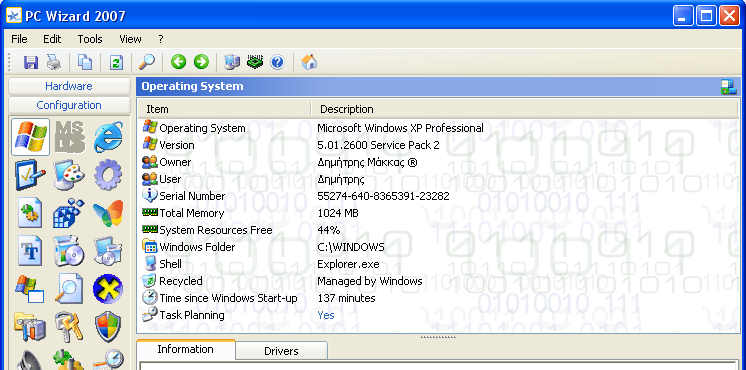The image size is (746, 370).
Task: Select the Windows flag with window icon
Action: click(29, 288)
